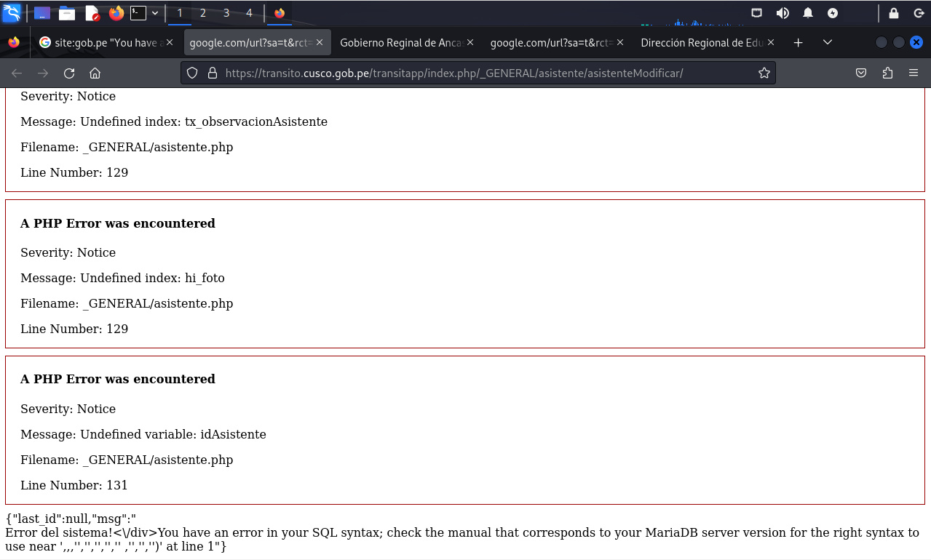The height and width of the screenshot is (560, 931).
Task: Switch to workspace 3
Action: [226, 13]
